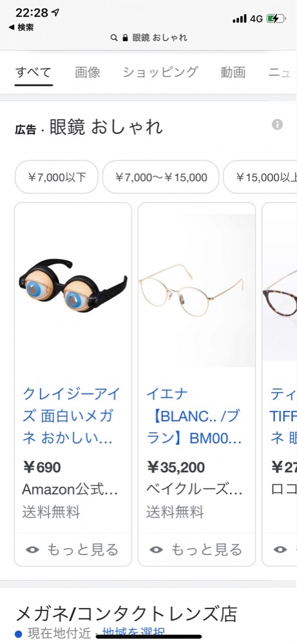Select the ¥15,000以上 price filter

260,177
